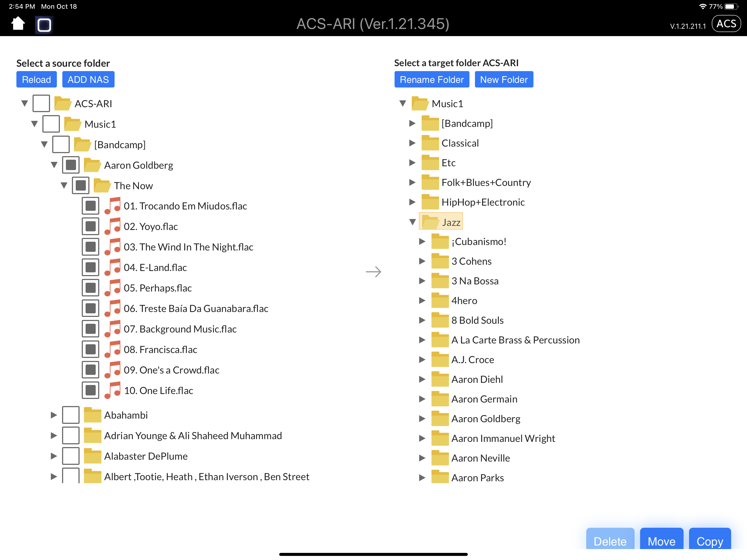Go to the Home screen icon
Screen dimensions: 747x560
click(18, 24)
